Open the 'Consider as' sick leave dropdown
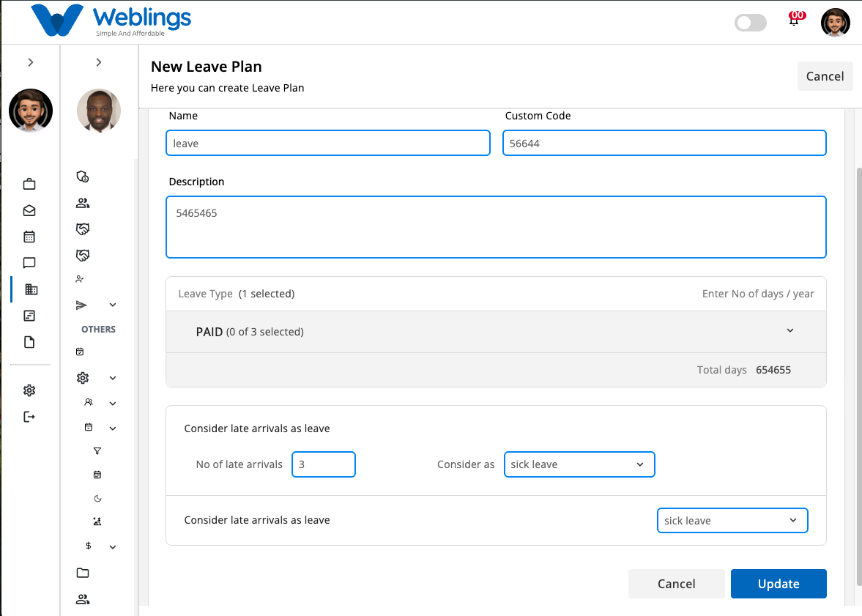Image resolution: width=862 pixels, height=616 pixels. tap(579, 464)
